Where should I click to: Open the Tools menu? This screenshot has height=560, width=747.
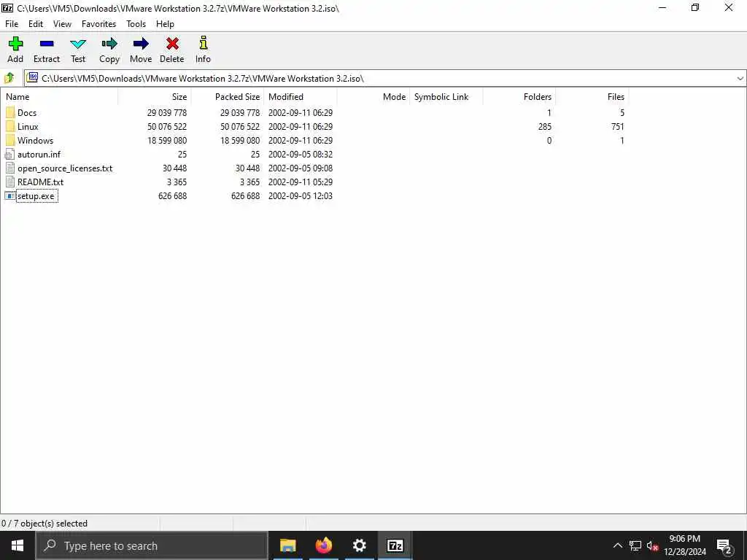[136, 24]
